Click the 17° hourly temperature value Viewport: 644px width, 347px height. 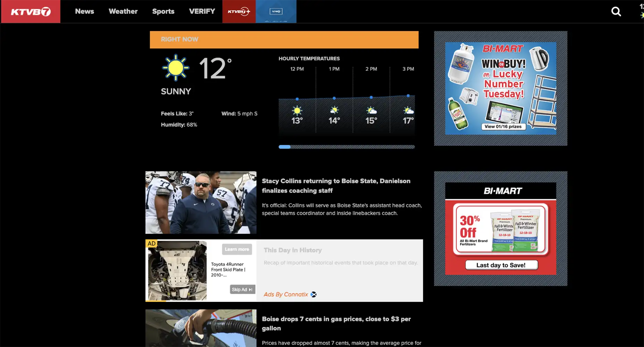pos(408,121)
